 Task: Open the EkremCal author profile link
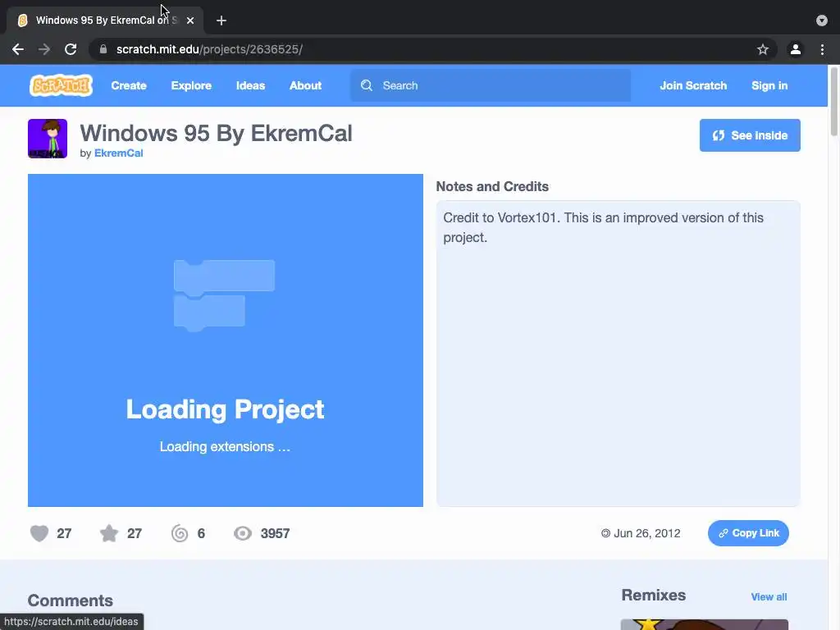pos(118,153)
